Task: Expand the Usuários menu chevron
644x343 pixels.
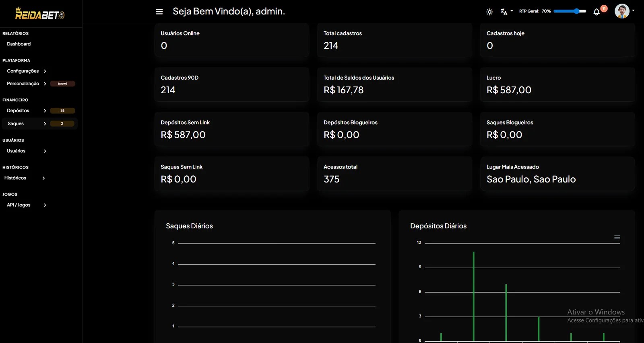Action: (x=45, y=151)
